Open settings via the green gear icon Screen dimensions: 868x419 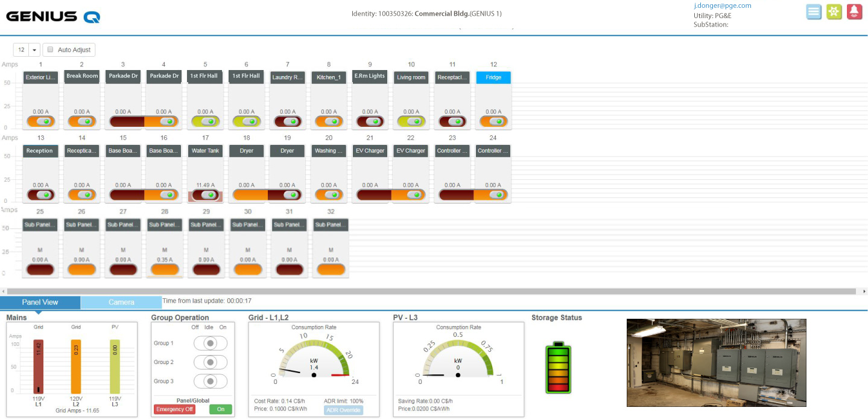[x=834, y=11]
